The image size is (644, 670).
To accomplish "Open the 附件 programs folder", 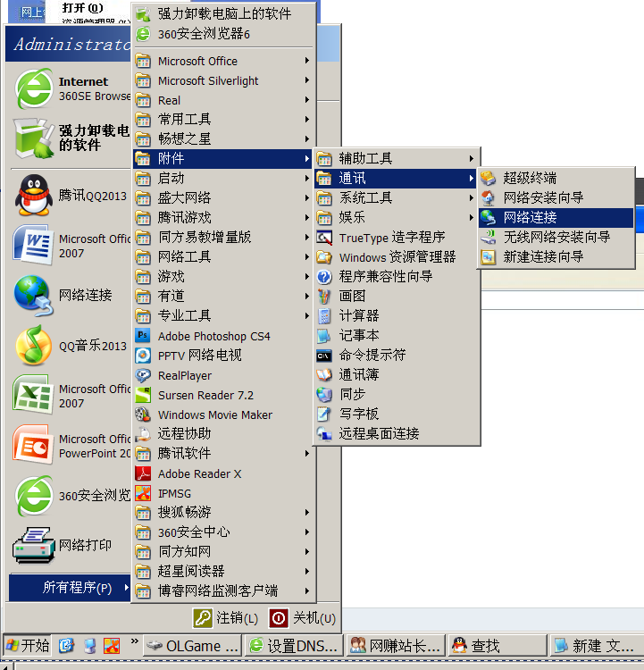I will (223, 158).
